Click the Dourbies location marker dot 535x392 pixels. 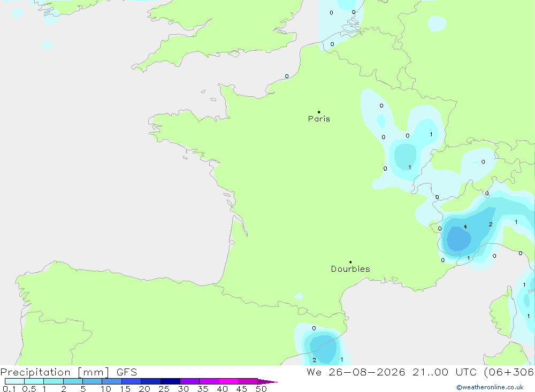(x=350, y=262)
